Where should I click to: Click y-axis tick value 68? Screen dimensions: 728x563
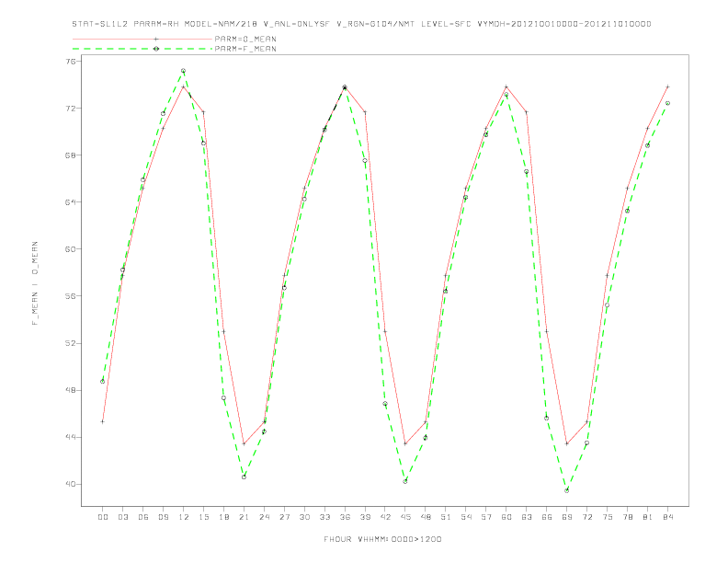70,155
